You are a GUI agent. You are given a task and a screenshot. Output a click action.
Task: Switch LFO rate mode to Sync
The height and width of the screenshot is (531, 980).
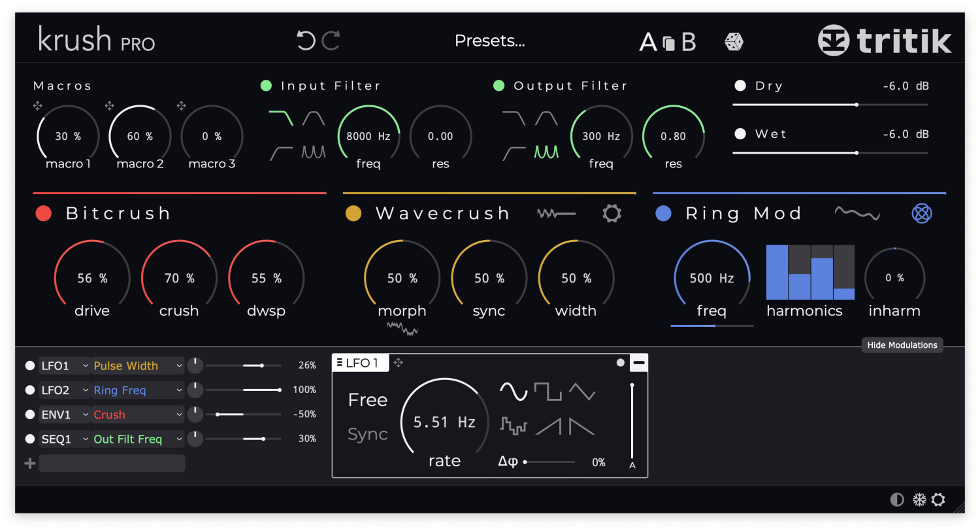[x=367, y=434]
